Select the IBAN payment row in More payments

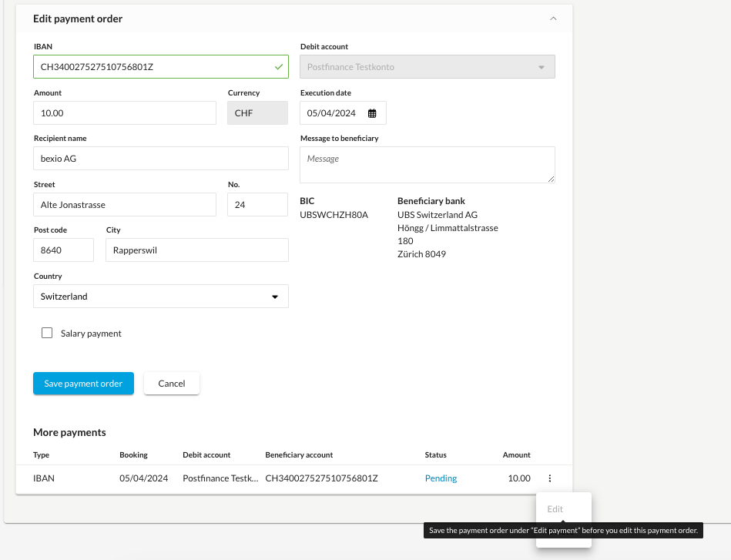294,478
